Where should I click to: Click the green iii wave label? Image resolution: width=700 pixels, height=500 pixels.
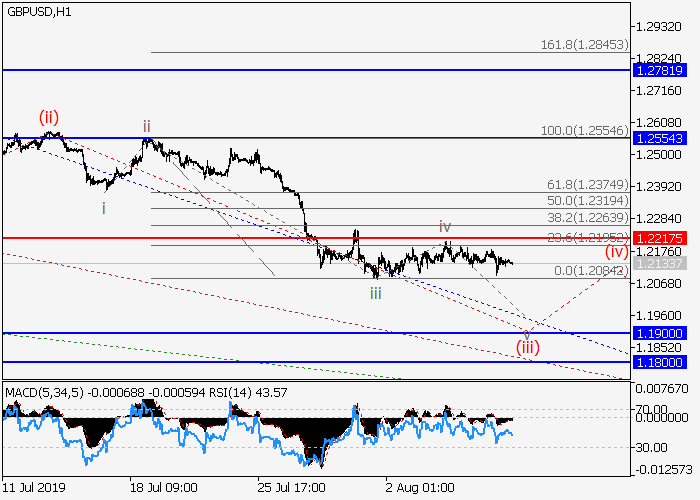(375, 293)
